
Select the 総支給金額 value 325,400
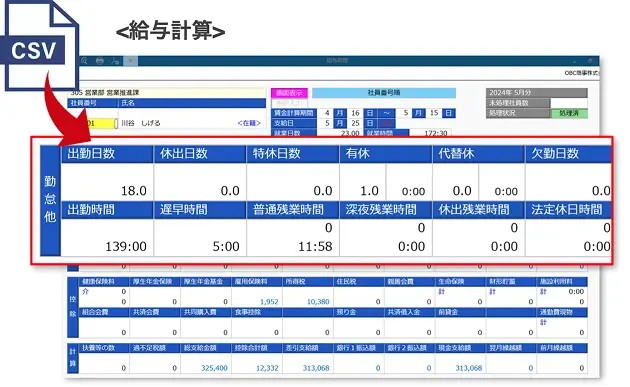click(214, 368)
